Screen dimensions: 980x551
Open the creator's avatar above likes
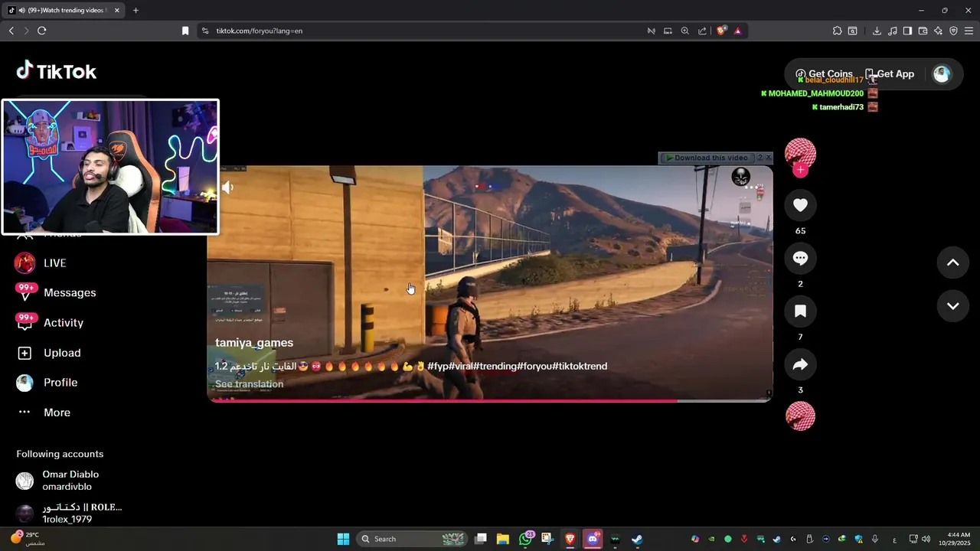point(800,153)
